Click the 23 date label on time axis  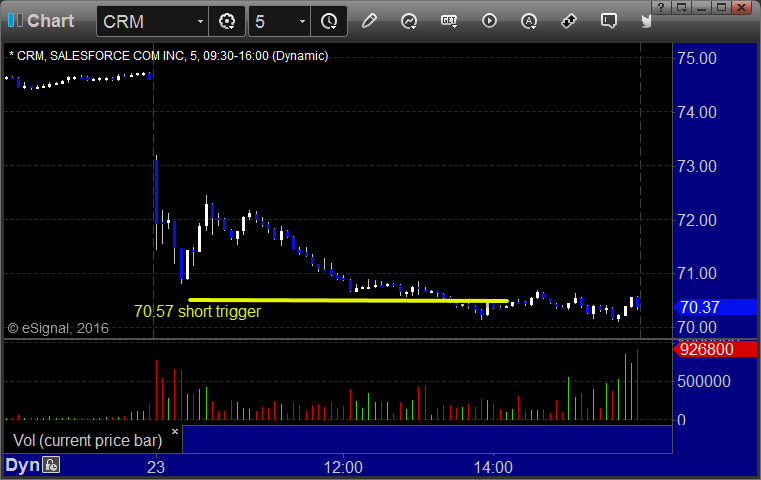156,467
